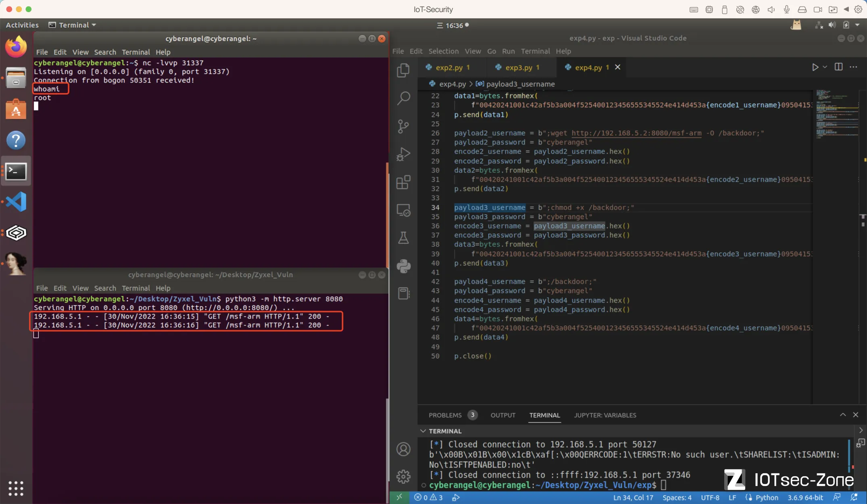Open the errors and warnings count in status bar
867x504 pixels.
click(428, 497)
